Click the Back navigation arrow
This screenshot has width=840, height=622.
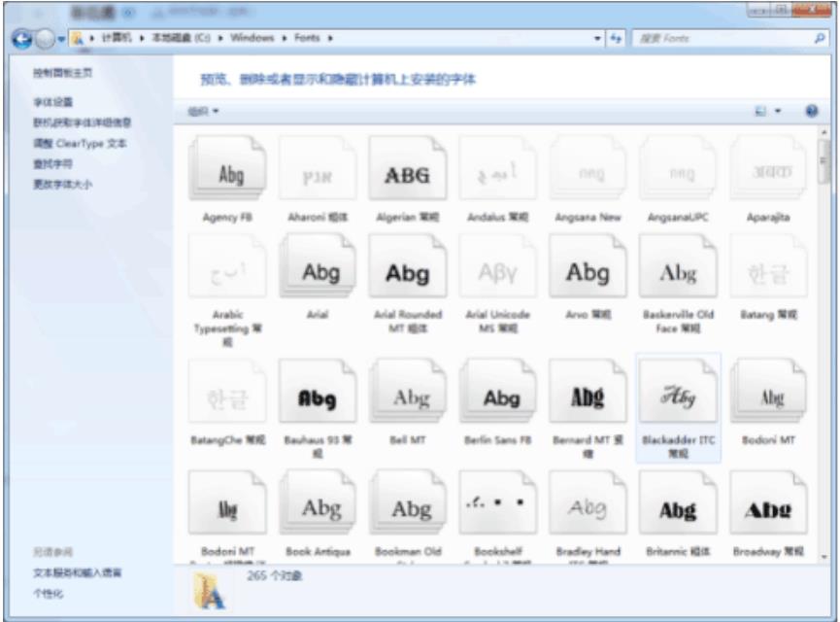tap(22, 39)
